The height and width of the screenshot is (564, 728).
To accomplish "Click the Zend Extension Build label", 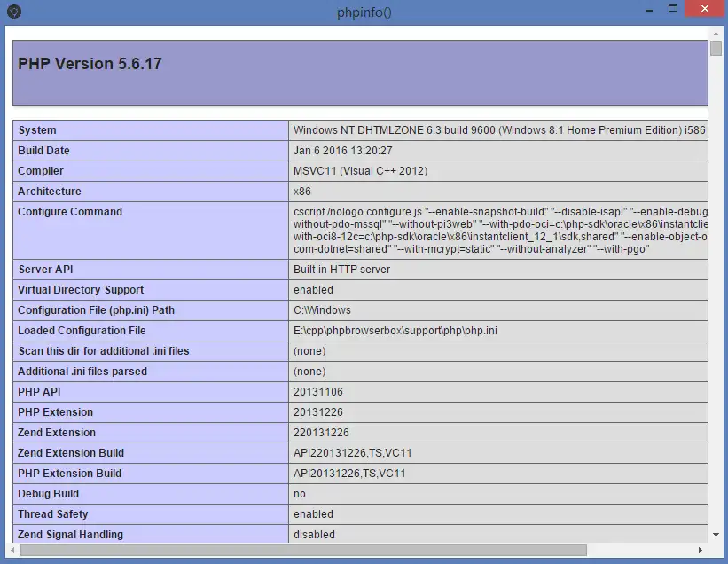I will [71, 453].
